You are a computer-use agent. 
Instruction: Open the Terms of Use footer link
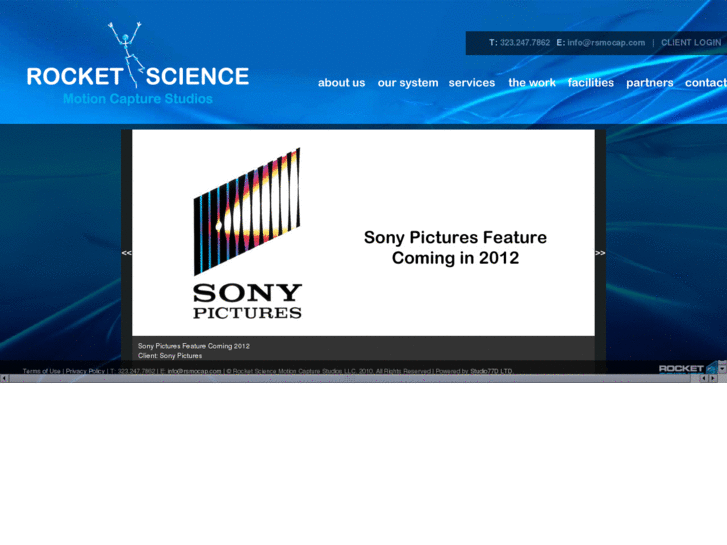coord(41,371)
